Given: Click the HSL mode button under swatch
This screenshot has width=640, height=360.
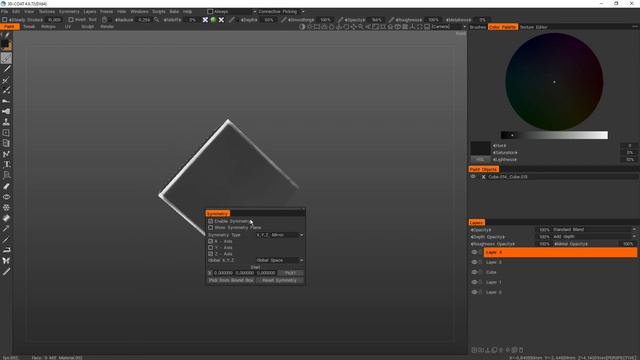Looking at the screenshot, I should [480, 159].
